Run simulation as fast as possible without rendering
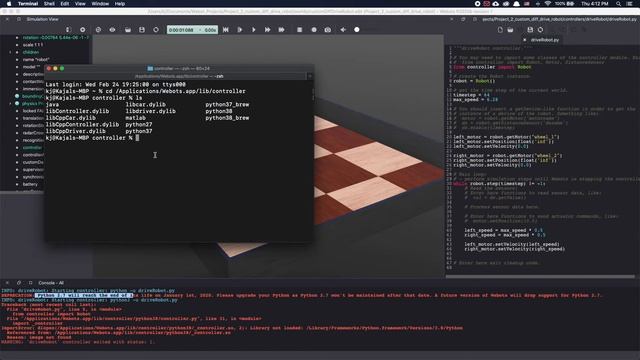Screen dimensions: 640x360 tap(281, 30)
